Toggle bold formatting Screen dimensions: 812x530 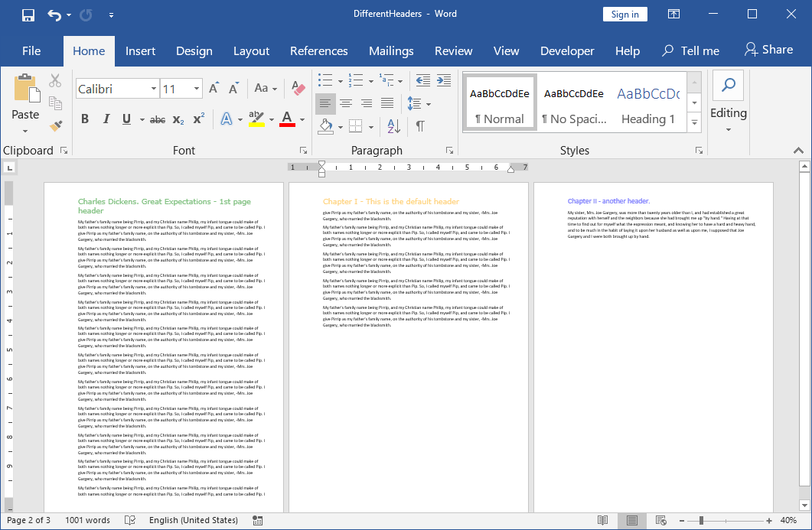(x=85, y=119)
